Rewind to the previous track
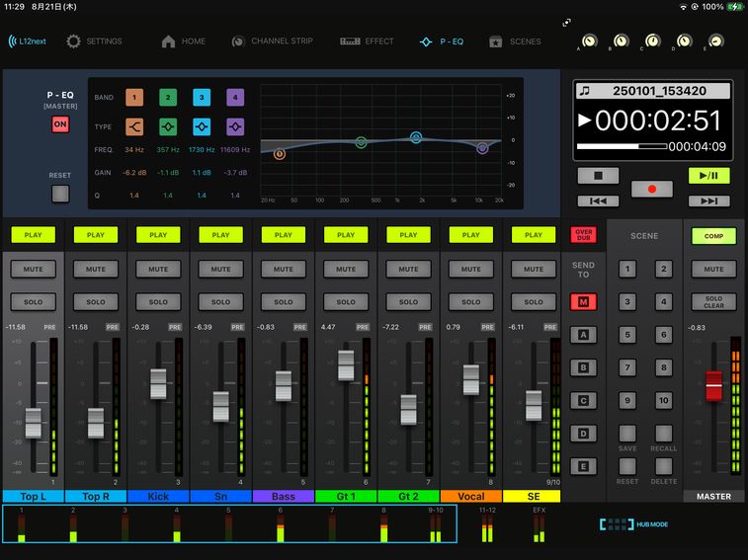The width and height of the screenshot is (748, 560). (x=598, y=201)
